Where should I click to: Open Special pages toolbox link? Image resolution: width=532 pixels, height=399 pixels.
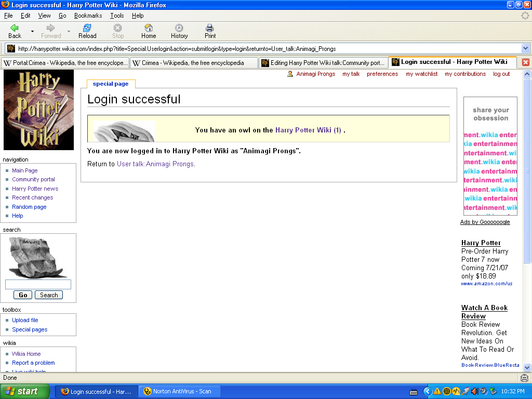point(30,329)
